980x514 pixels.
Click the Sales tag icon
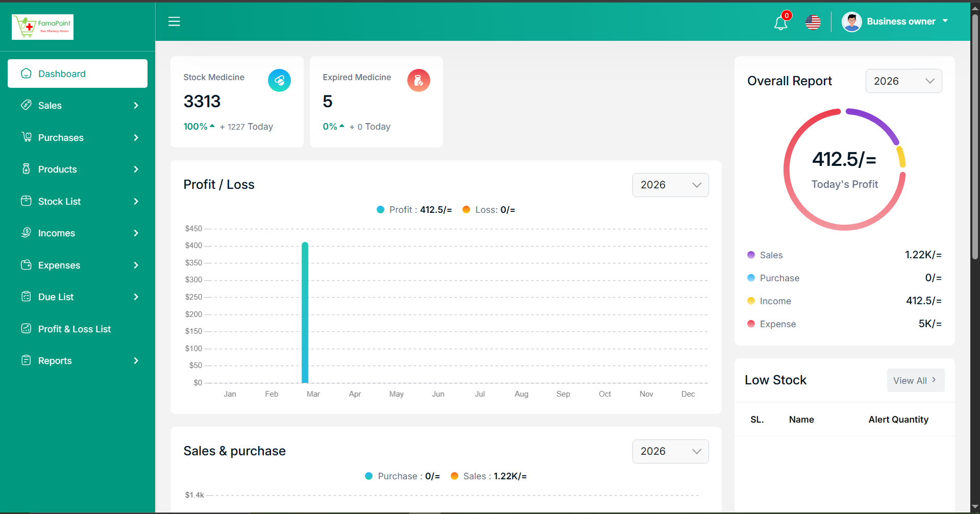click(26, 105)
